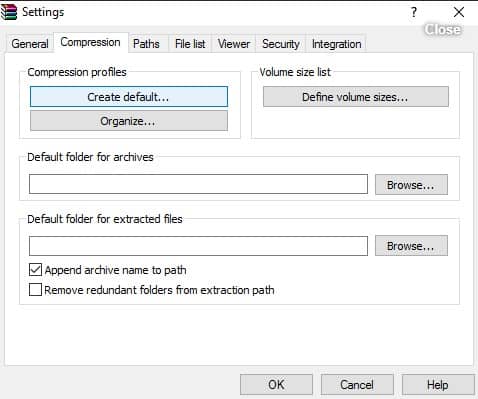Click the question mark help icon
Screen dimensions: 478x399
(x=414, y=12)
